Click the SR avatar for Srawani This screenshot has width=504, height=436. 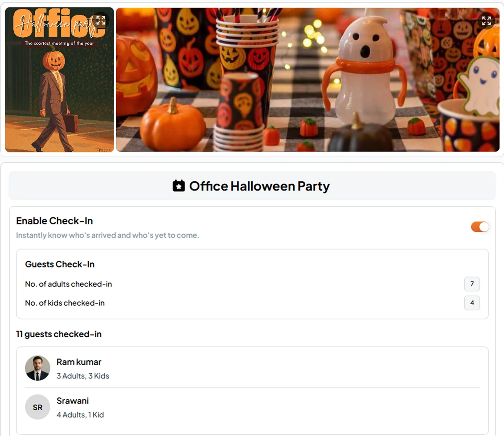[37, 407]
